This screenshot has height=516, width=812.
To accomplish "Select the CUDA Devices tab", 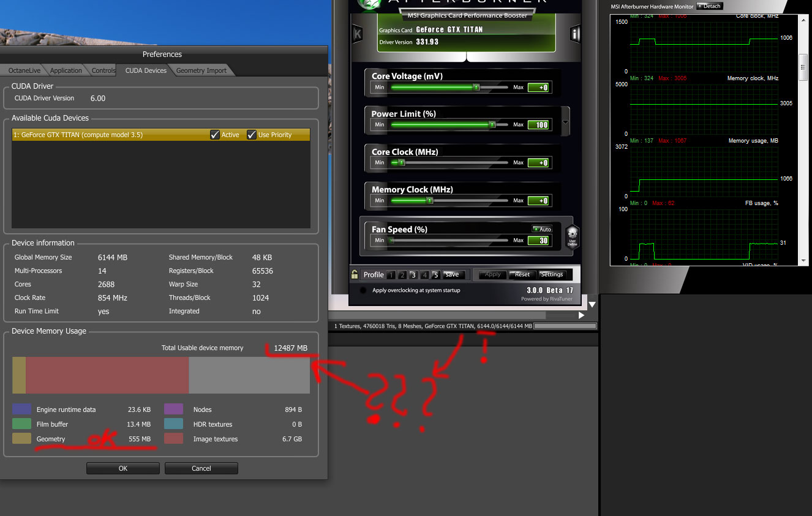I will tap(146, 70).
